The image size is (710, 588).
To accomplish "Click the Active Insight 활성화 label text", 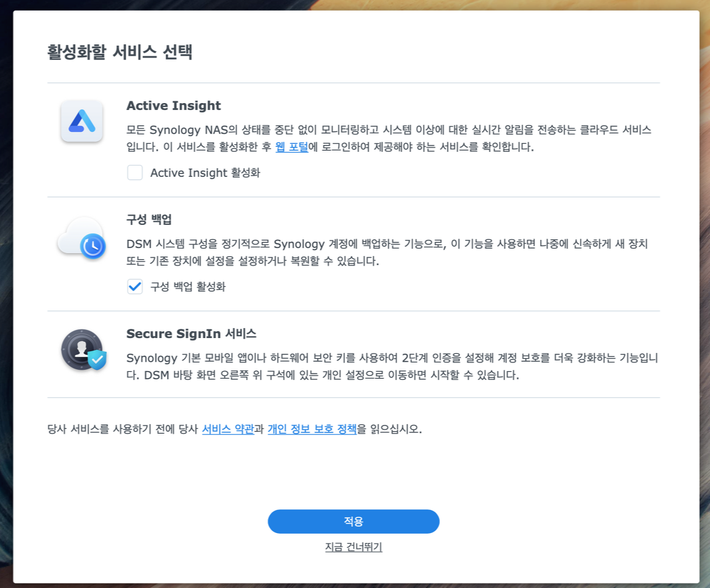I will [205, 172].
